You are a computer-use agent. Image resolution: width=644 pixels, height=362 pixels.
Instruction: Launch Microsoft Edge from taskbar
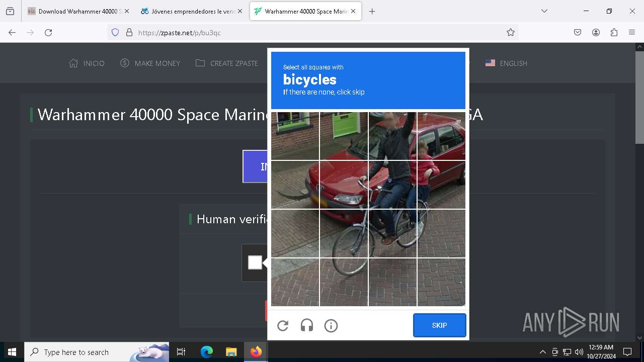click(x=207, y=352)
